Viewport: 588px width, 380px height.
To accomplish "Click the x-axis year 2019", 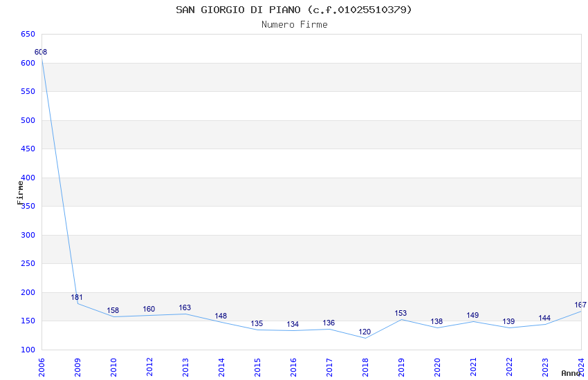I will (x=402, y=368).
